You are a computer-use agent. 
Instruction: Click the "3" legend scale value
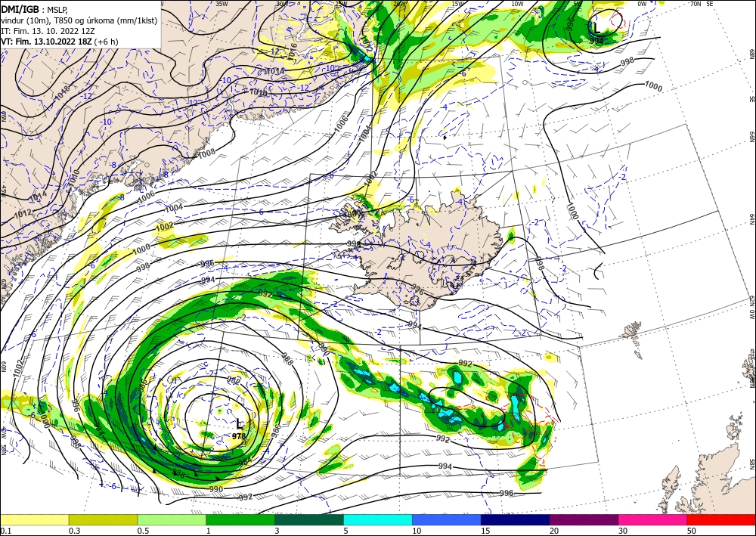[277, 531]
